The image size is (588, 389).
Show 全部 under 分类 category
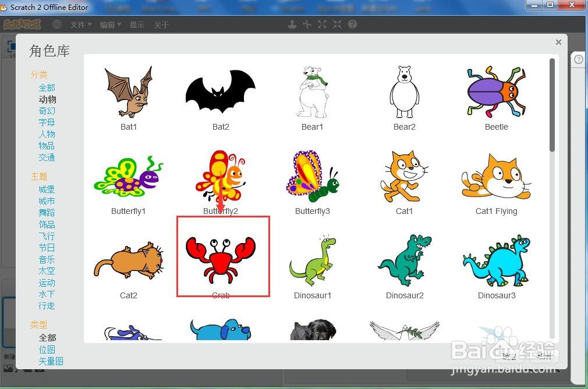point(47,88)
